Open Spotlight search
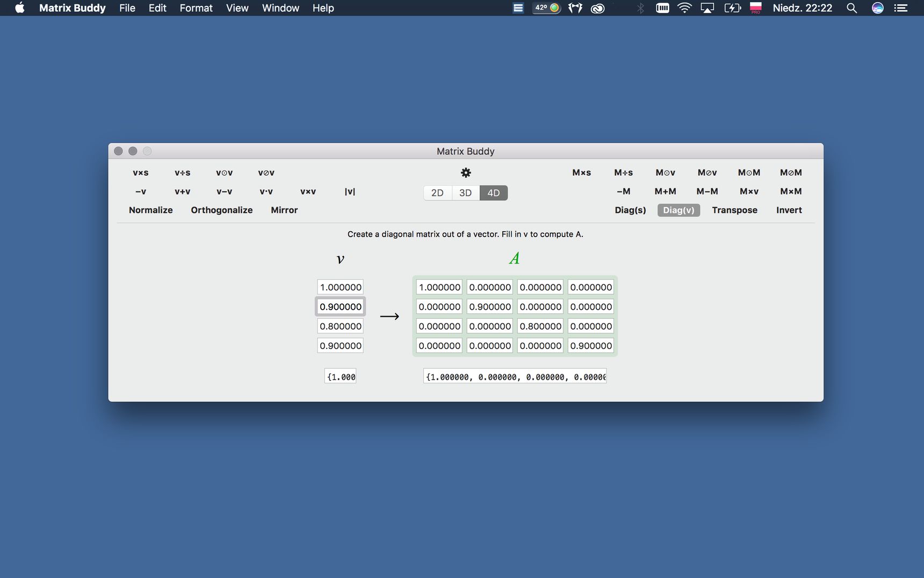This screenshot has height=578, width=924. (x=851, y=8)
